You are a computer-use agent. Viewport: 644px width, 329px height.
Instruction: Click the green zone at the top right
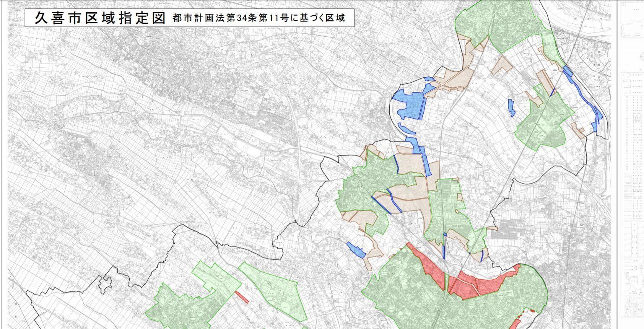click(x=497, y=23)
